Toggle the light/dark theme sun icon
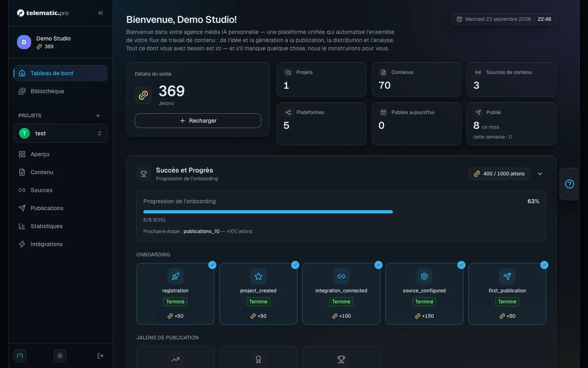 point(60,356)
